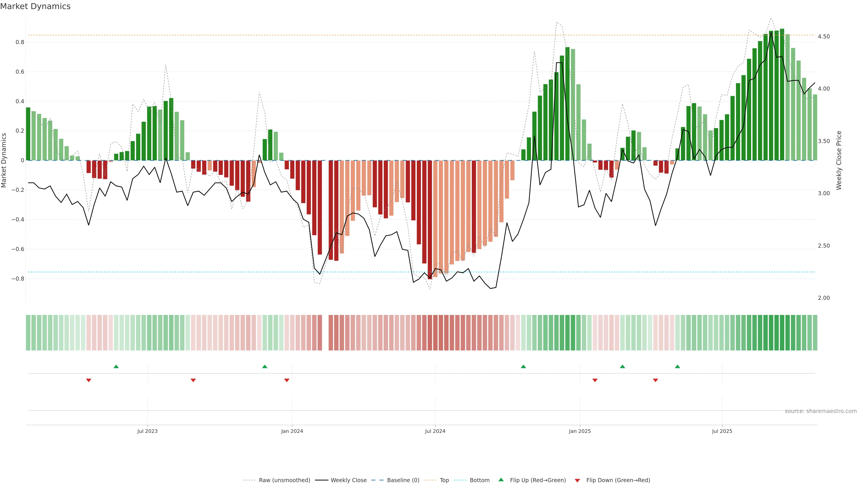Click the earliest red flip-down marker before Jul 2023
Image resolution: width=868 pixels, height=488 pixels.
tap(89, 380)
